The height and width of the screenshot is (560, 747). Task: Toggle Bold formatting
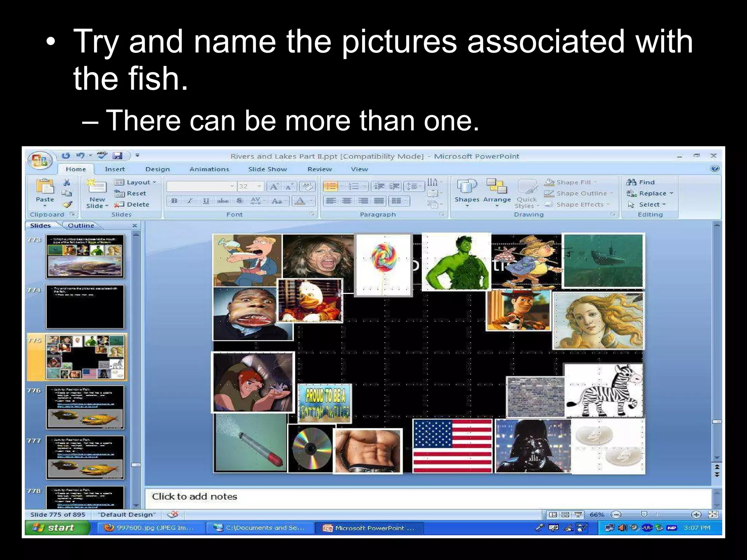coord(174,201)
